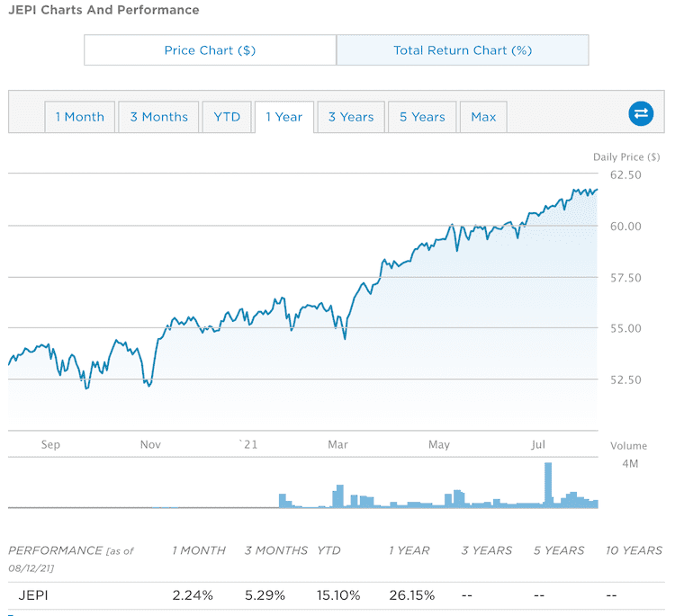
Task: Click the `21 date axis label
Action: pyautogui.click(x=248, y=445)
